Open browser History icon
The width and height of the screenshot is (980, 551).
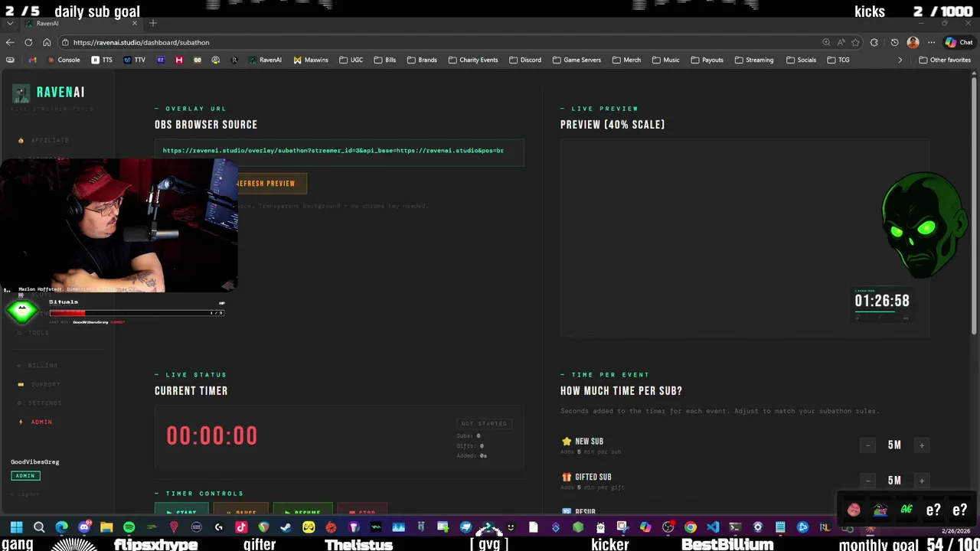[894, 42]
